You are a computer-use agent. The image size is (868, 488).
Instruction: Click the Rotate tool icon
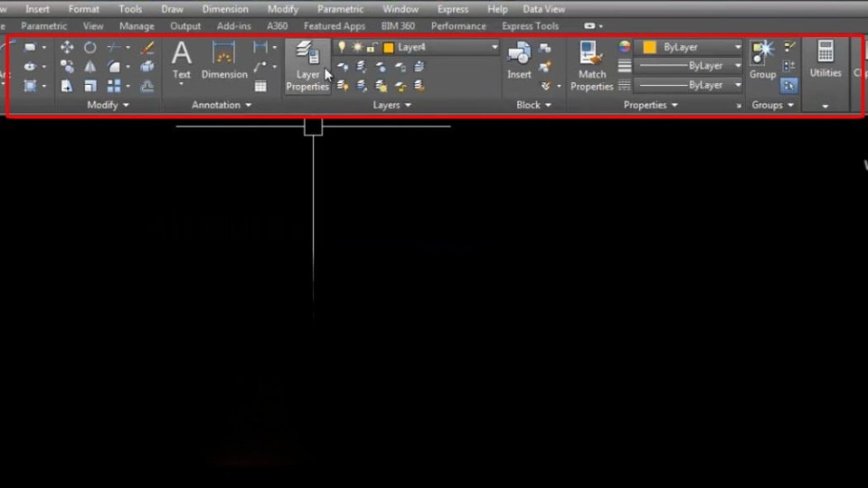click(90, 47)
